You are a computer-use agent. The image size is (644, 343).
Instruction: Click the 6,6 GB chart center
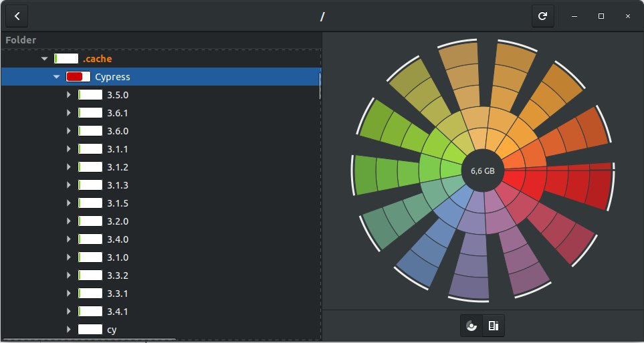(482, 170)
